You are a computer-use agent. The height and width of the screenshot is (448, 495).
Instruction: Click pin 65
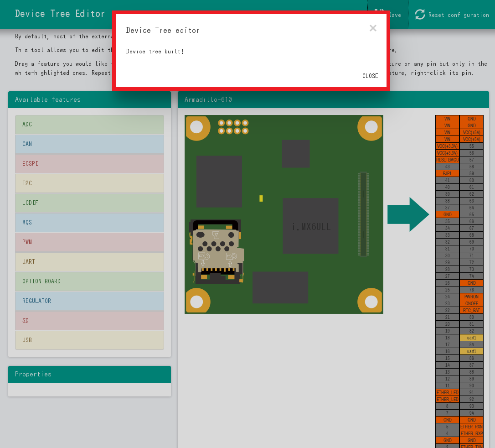pyautogui.click(x=471, y=214)
